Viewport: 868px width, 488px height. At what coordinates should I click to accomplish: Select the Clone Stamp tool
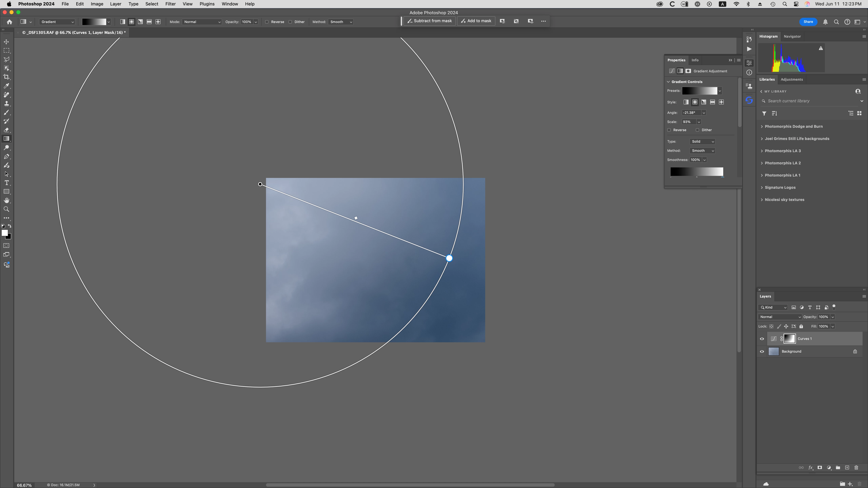click(6, 104)
